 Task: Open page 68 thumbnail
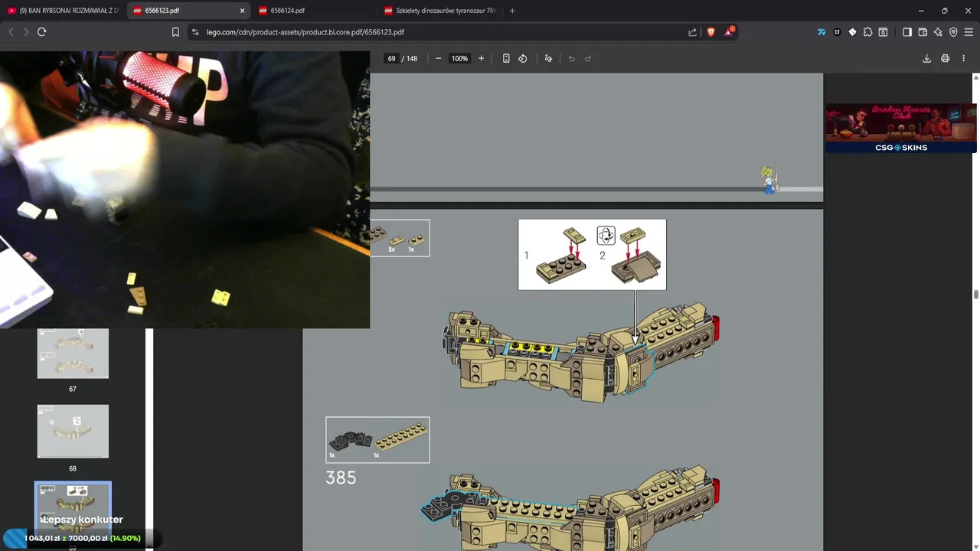[x=73, y=432]
